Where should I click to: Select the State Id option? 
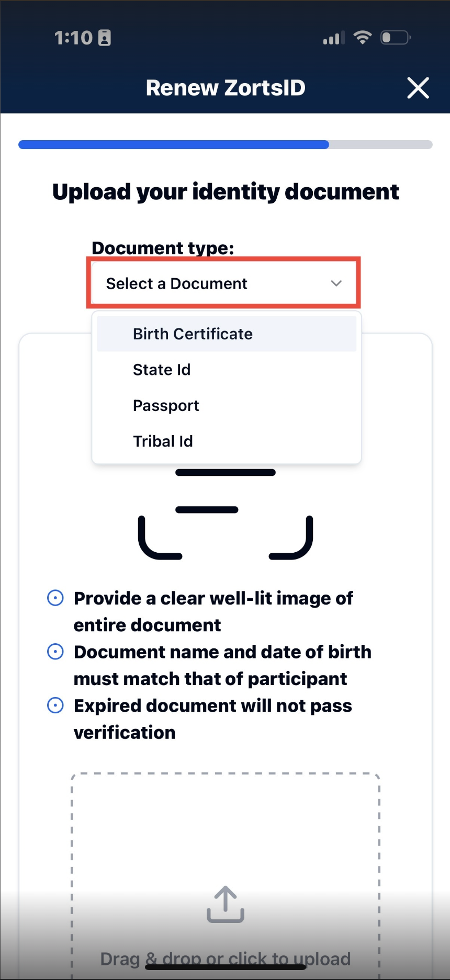point(162,370)
